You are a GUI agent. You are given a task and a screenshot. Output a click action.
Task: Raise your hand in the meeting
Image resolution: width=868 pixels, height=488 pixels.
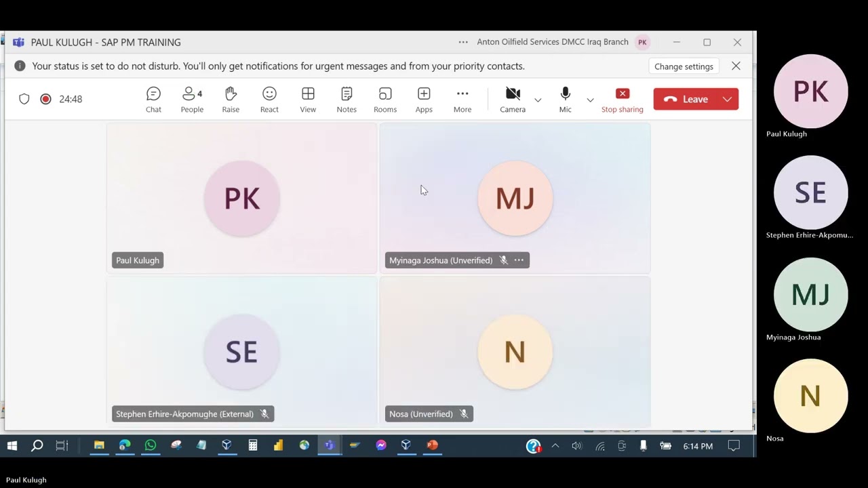tap(231, 100)
